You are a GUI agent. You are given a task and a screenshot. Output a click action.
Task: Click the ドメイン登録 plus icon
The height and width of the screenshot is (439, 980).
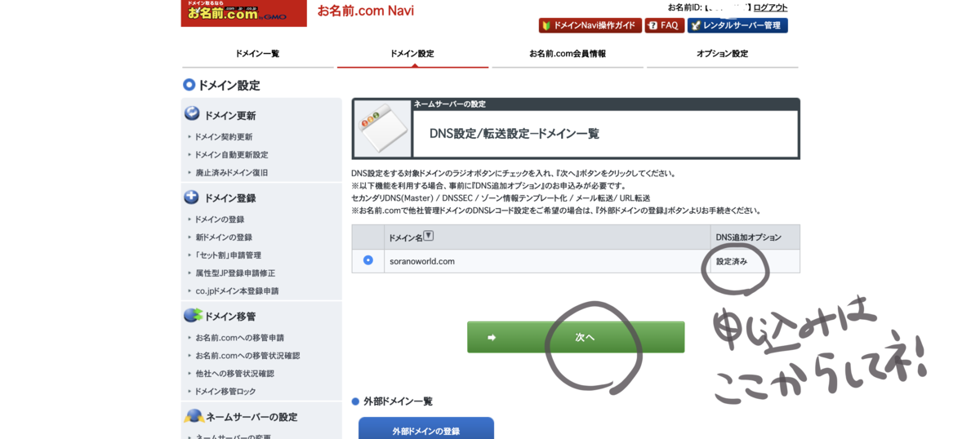pos(192,197)
